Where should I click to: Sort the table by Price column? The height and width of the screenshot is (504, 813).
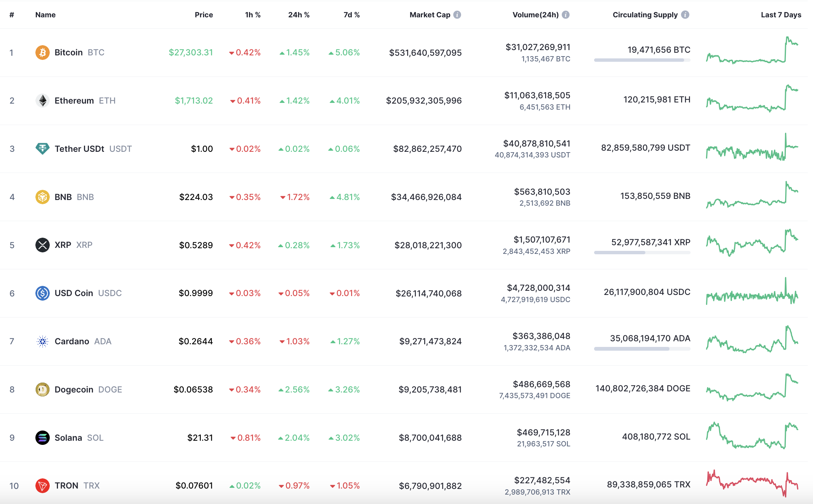tap(204, 15)
